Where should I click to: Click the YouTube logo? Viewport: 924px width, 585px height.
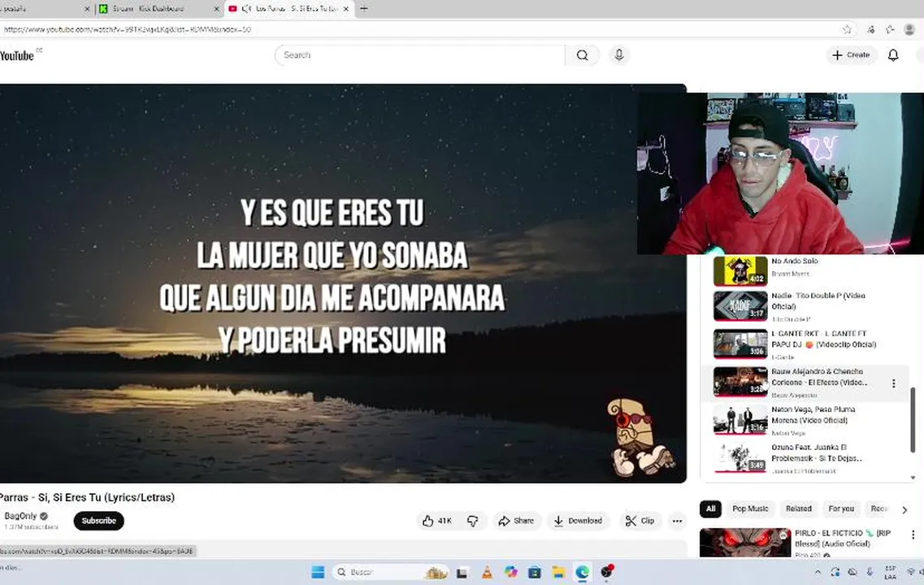pos(18,55)
